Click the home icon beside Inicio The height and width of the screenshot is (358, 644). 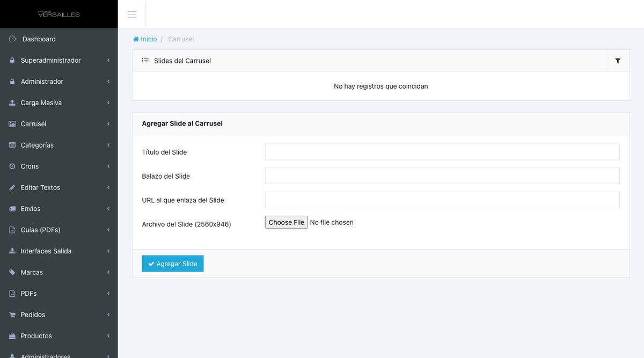coord(136,39)
